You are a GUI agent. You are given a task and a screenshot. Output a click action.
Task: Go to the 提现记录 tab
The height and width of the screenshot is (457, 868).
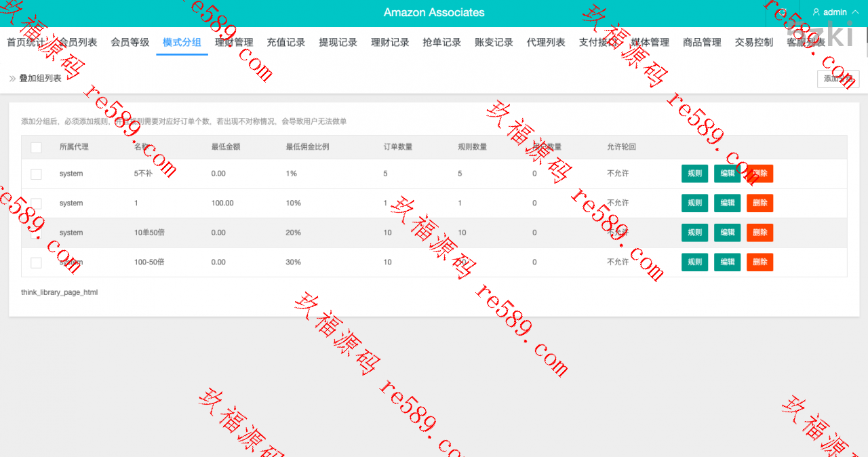pos(338,42)
